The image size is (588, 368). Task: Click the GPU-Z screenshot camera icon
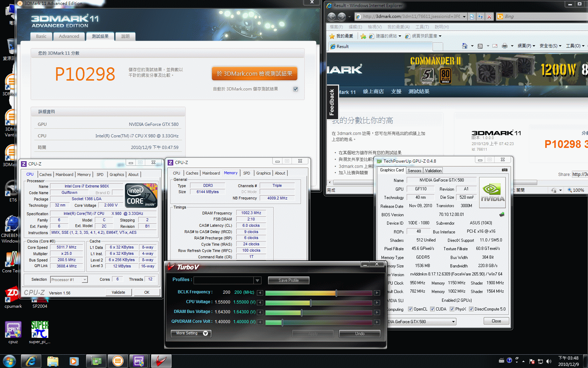pyautogui.click(x=504, y=170)
